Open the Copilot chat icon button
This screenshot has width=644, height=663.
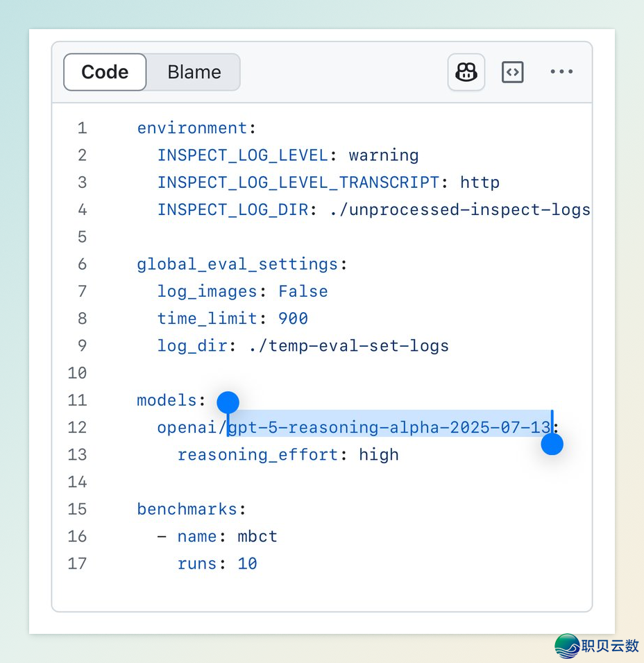466,72
